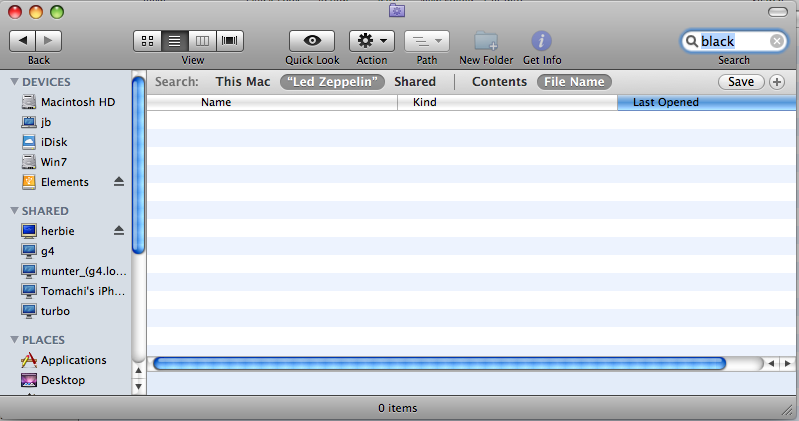799x421 pixels.
Task: Select Shared search scope
Action: click(415, 82)
